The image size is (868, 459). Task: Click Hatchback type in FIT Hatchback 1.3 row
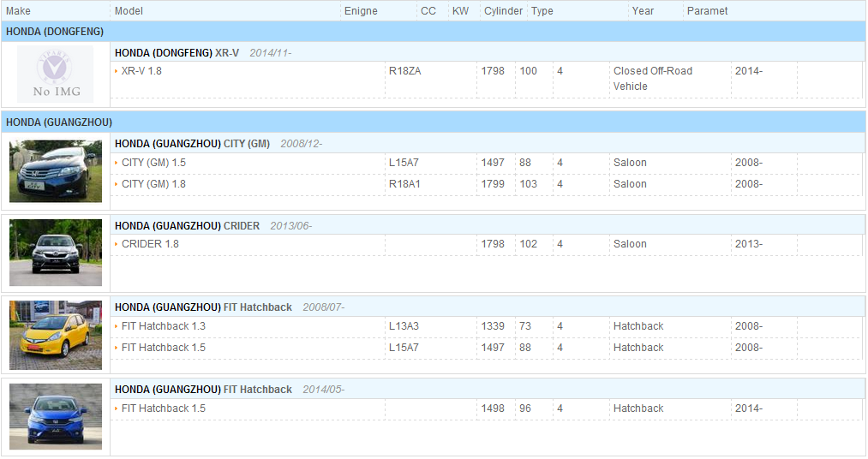[638, 326]
